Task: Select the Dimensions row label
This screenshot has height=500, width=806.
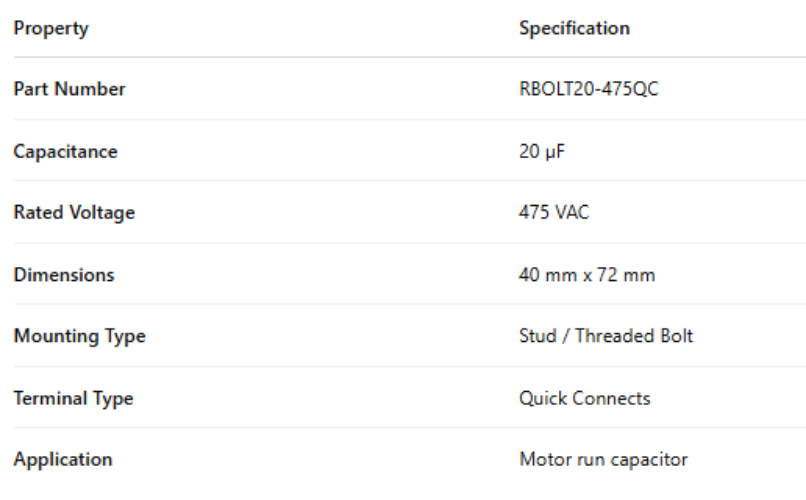Action: 63,275
